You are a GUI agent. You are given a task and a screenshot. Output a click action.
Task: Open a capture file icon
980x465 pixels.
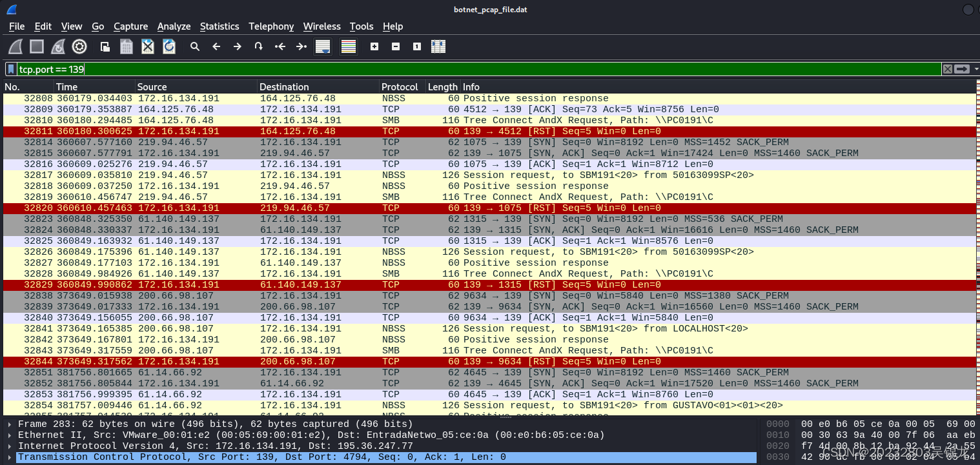point(105,46)
